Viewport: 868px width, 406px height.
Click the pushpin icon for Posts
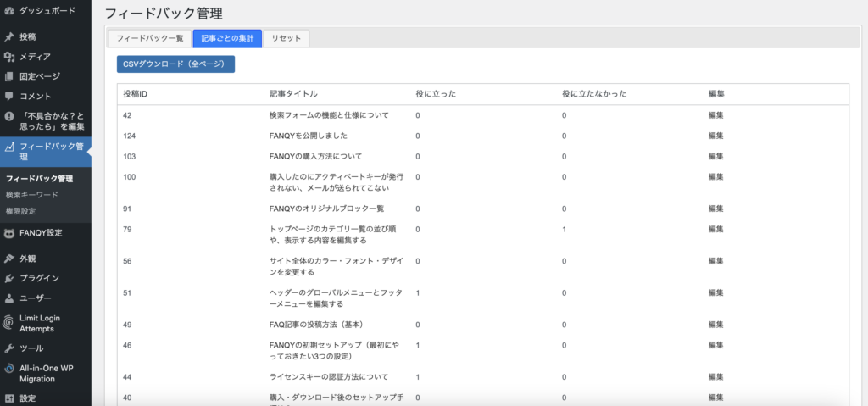[x=9, y=37]
